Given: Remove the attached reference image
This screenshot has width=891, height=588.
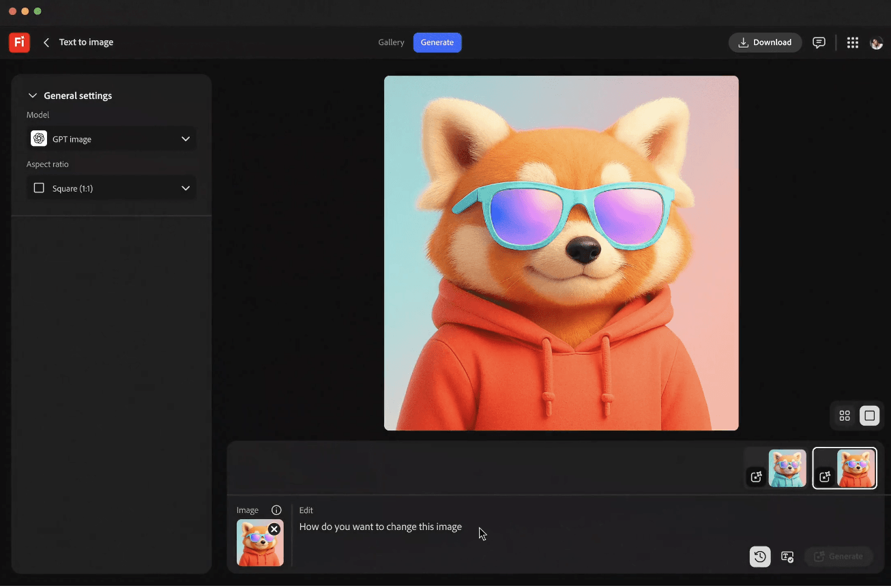Looking at the screenshot, I should click(x=274, y=529).
